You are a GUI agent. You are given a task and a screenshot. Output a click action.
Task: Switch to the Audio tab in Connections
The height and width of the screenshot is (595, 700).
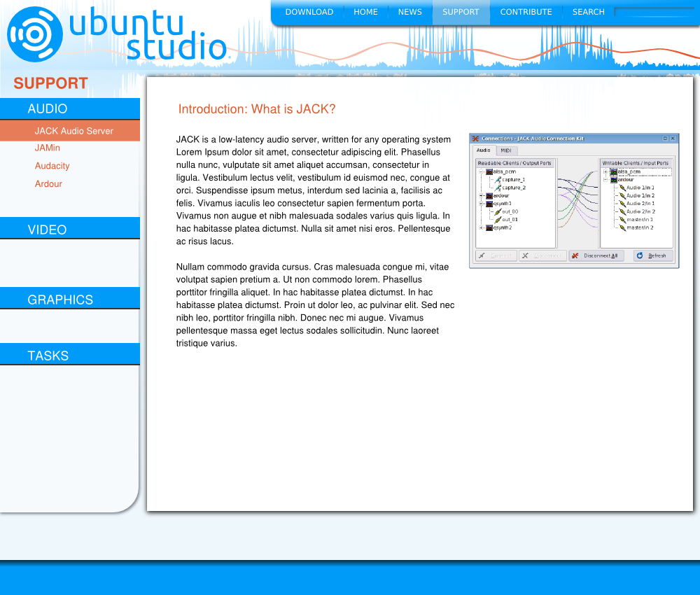click(484, 150)
